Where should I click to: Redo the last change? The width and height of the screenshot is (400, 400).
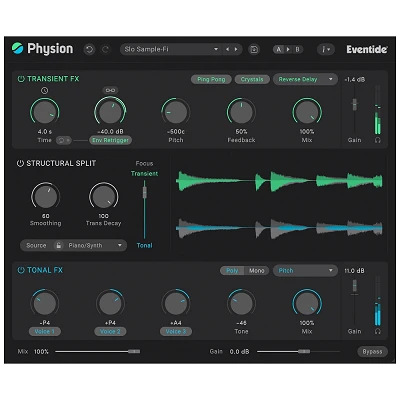click(x=105, y=49)
